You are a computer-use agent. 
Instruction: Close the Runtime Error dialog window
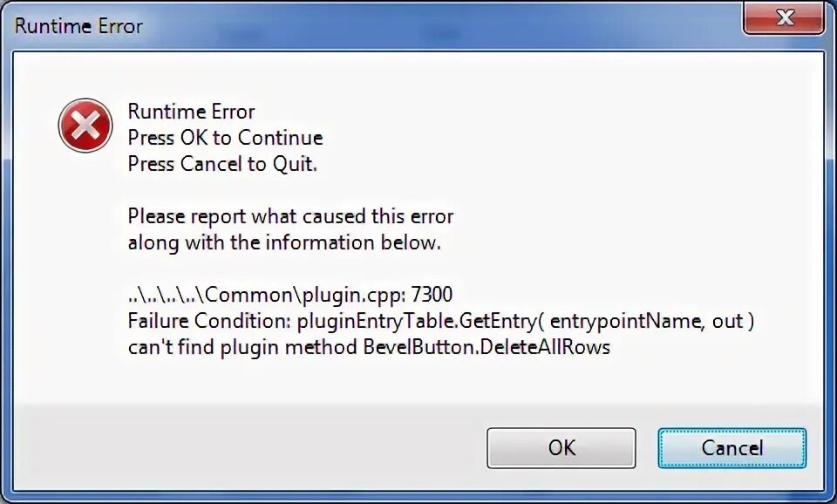tap(785, 17)
